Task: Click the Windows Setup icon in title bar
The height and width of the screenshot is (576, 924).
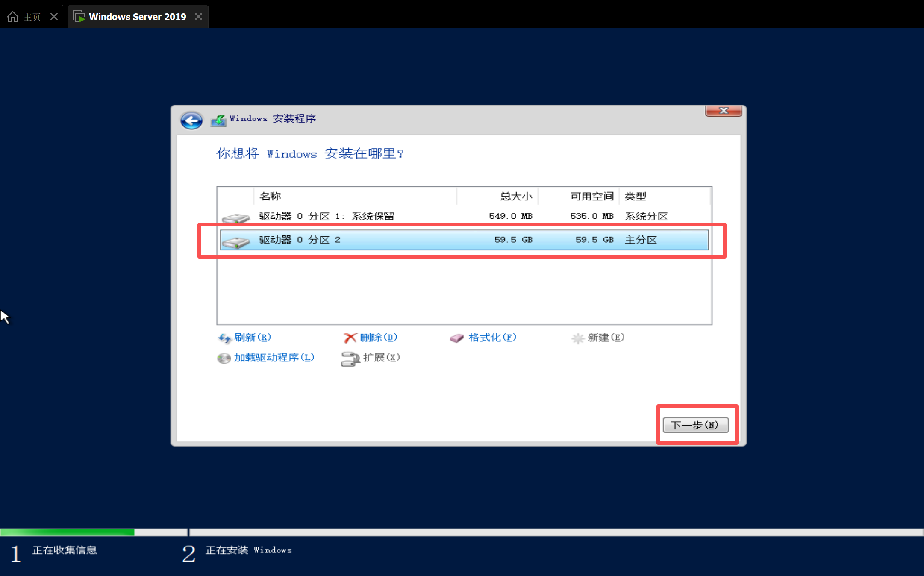Action: tap(218, 120)
